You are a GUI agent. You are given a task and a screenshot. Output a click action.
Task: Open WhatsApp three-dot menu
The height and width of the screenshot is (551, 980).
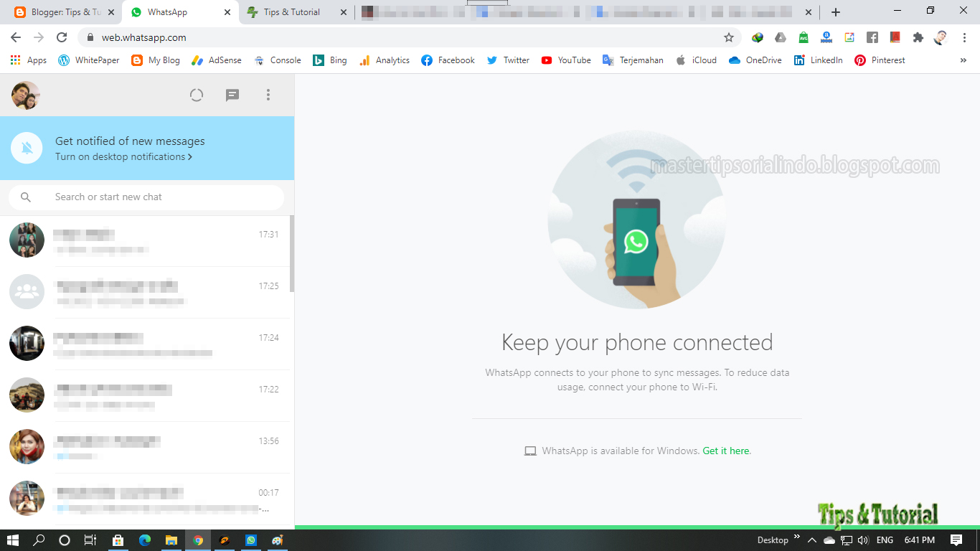[268, 95]
